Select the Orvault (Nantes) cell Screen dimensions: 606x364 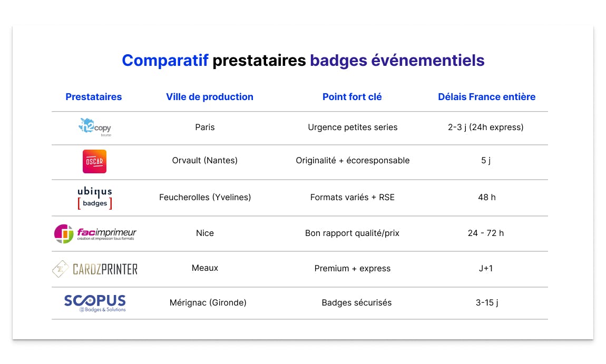[205, 161]
